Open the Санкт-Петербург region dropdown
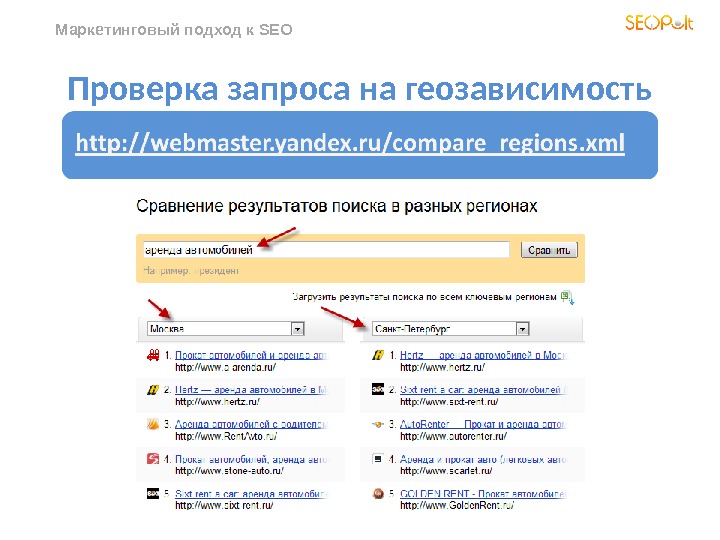The width and height of the screenshot is (720, 540). click(x=450, y=329)
